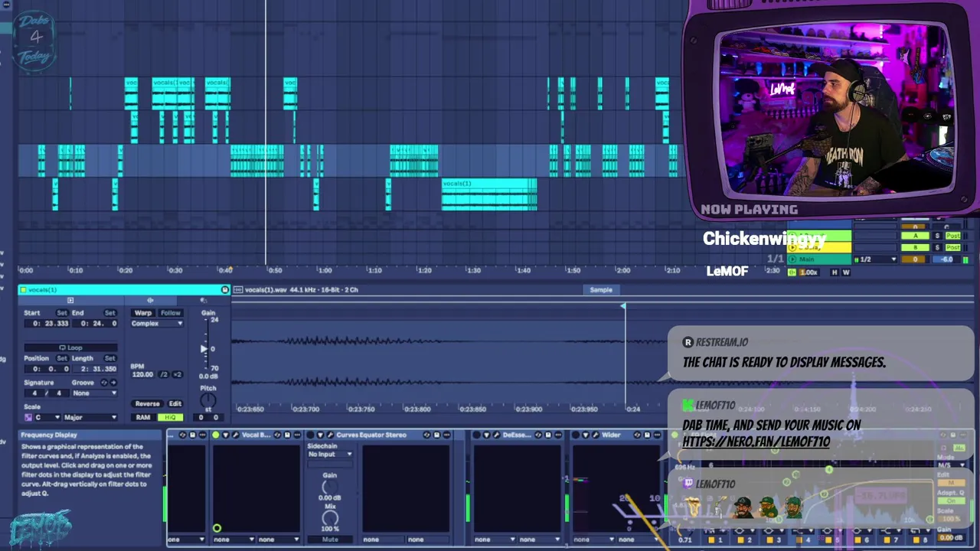The width and height of the screenshot is (980, 551).
Task: Open the Major scale type dropdown
Action: coord(90,418)
